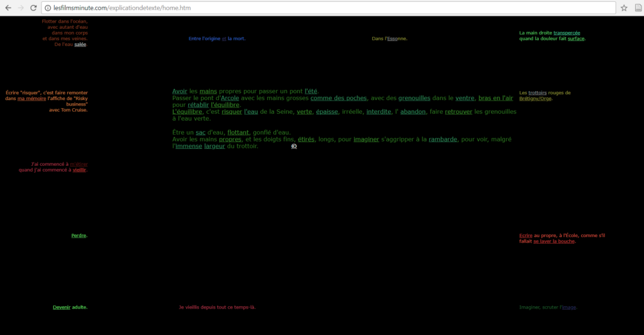
Task: Bookmark this page with the star
Action: 624,8
